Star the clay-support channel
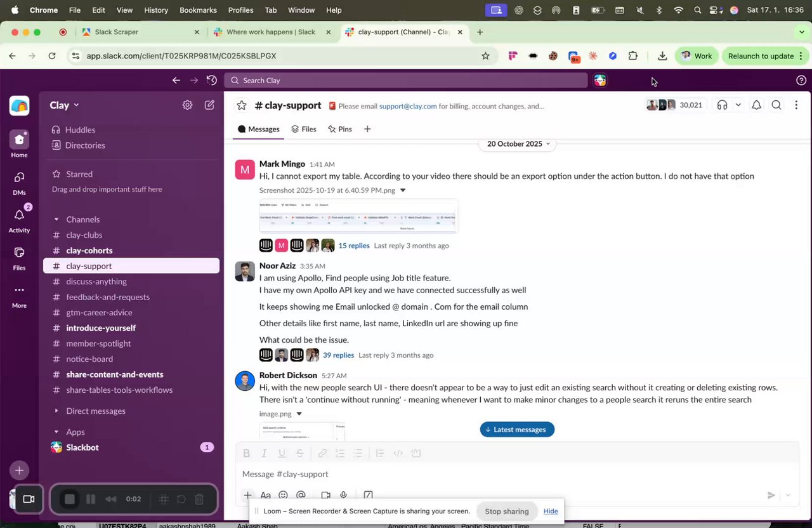 242,106
